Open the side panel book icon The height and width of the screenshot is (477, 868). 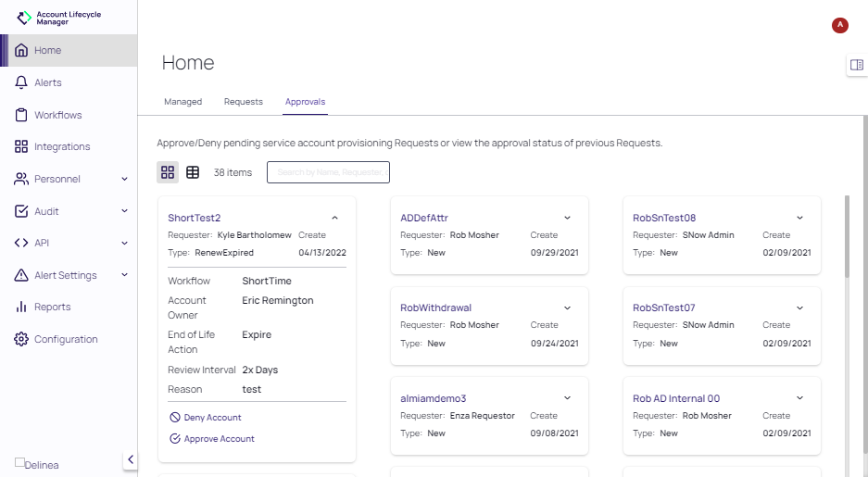(x=856, y=65)
